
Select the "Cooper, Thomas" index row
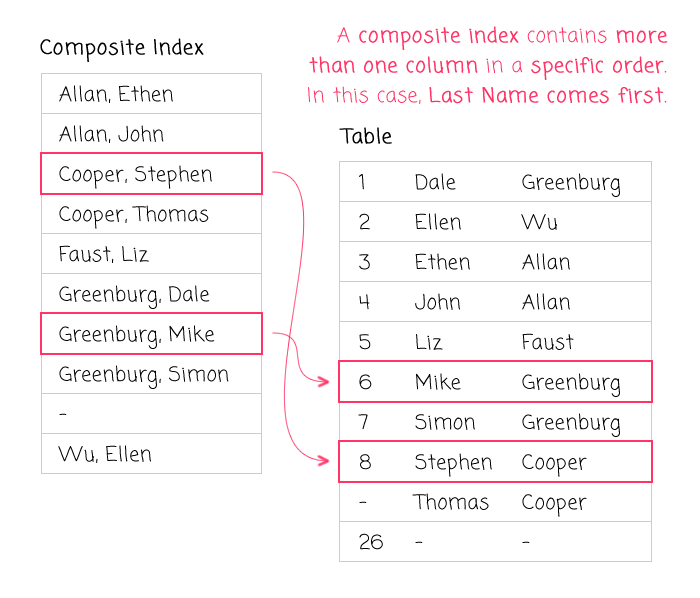(151, 214)
